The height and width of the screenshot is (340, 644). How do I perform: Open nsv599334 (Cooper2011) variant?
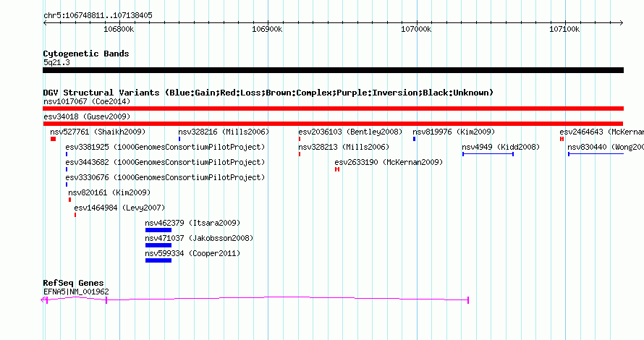(x=192, y=253)
